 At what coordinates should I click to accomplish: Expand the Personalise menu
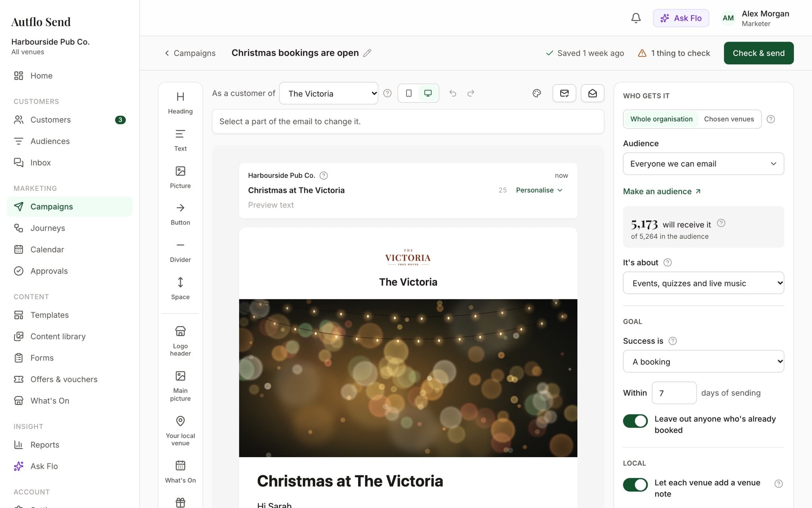click(539, 190)
